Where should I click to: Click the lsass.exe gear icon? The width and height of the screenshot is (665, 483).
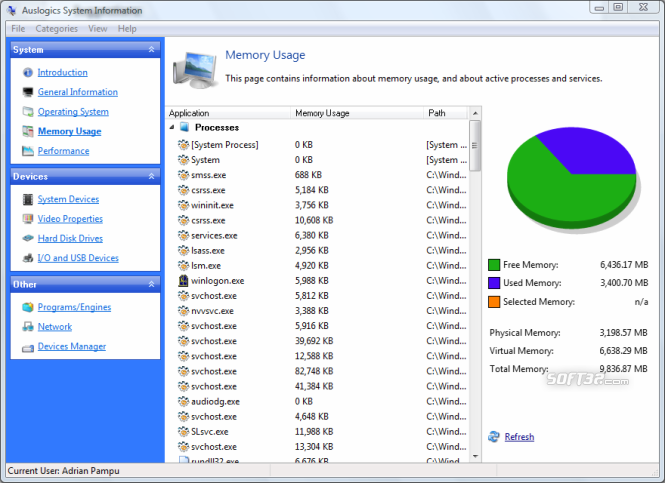pos(183,251)
